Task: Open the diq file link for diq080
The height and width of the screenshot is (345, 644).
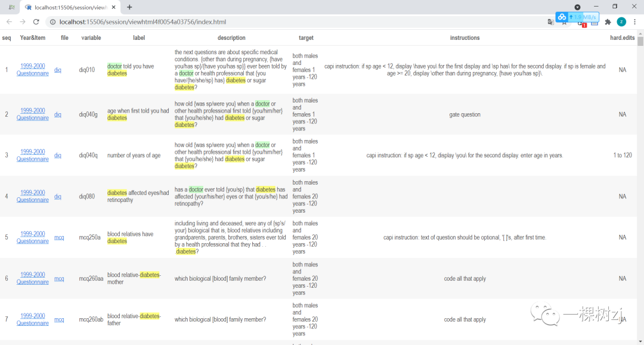Action: click(58, 197)
